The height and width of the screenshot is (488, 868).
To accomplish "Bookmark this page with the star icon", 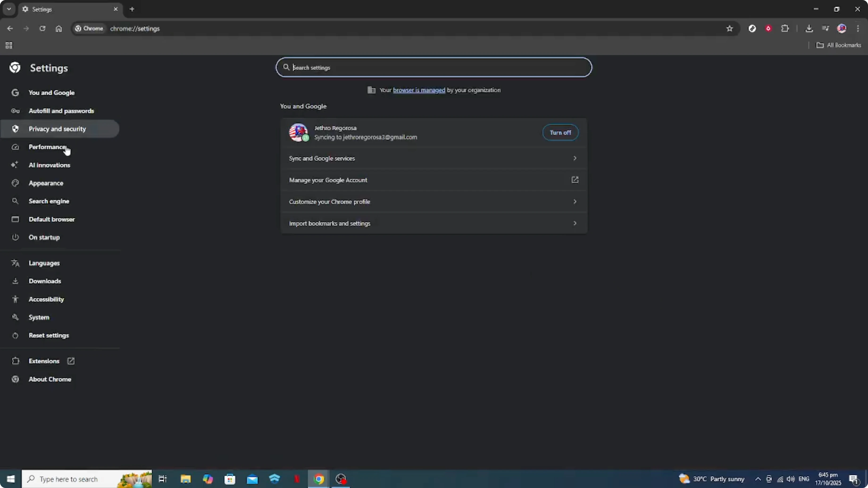I will pyautogui.click(x=730, y=29).
